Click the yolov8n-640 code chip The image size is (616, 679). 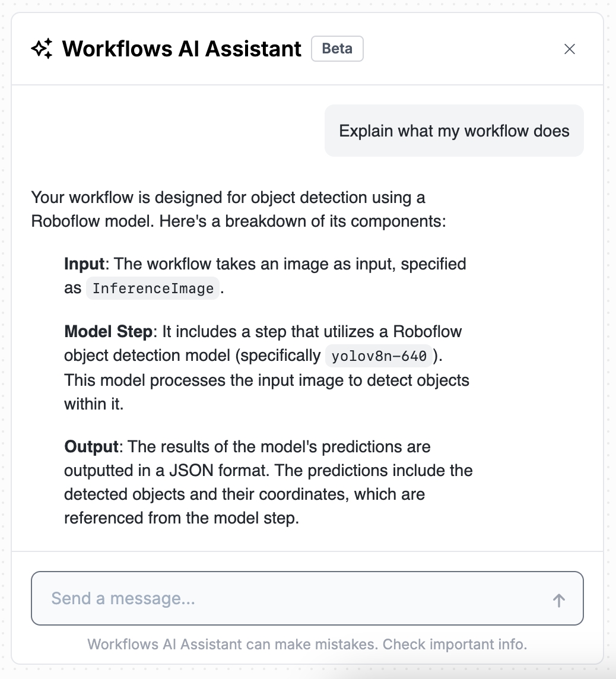pos(379,357)
